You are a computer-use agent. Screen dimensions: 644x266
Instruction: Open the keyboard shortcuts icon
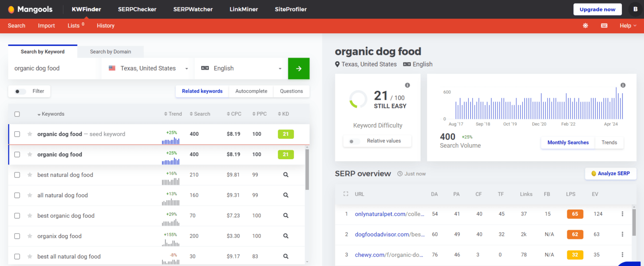(604, 25)
